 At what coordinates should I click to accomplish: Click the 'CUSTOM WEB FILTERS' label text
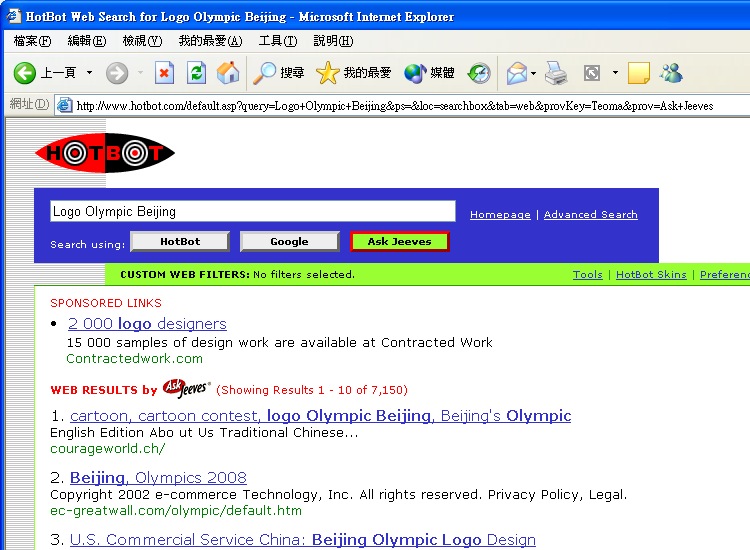(x=185, y=275)
